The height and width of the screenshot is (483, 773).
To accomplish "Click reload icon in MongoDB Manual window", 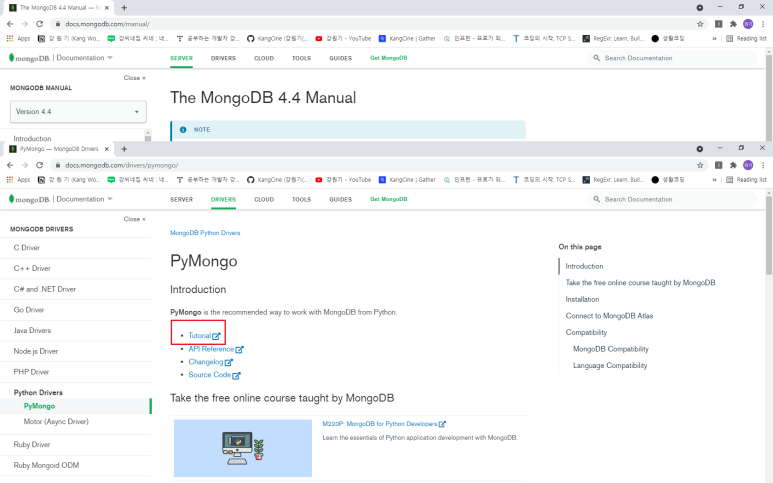I will pyautogui.click(x=39, y=24).
